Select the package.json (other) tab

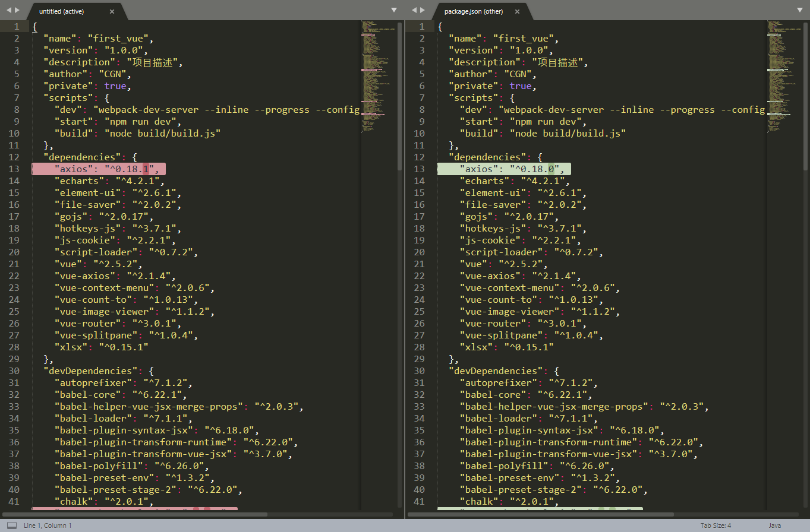point(472,11)
